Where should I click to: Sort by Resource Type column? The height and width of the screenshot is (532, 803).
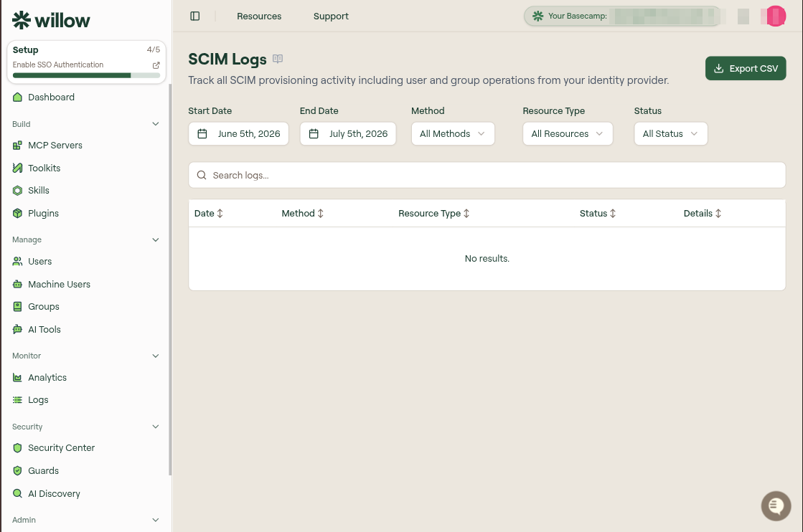433,214
